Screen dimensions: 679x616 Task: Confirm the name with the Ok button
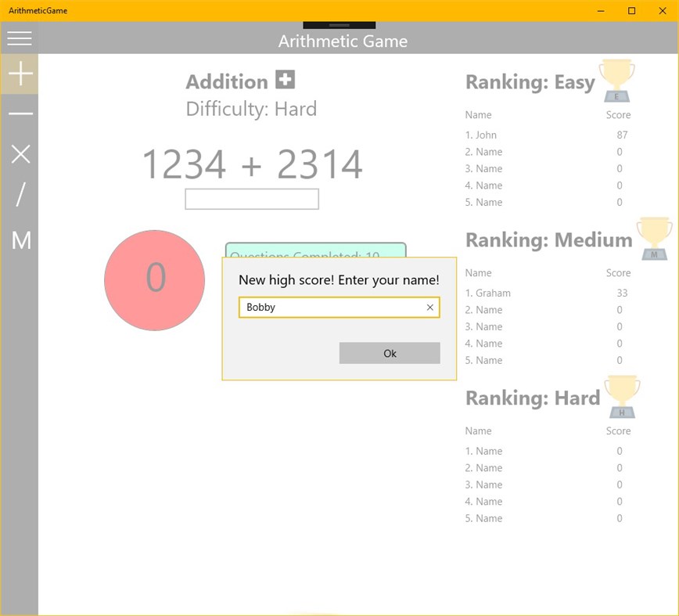(390, 353)
